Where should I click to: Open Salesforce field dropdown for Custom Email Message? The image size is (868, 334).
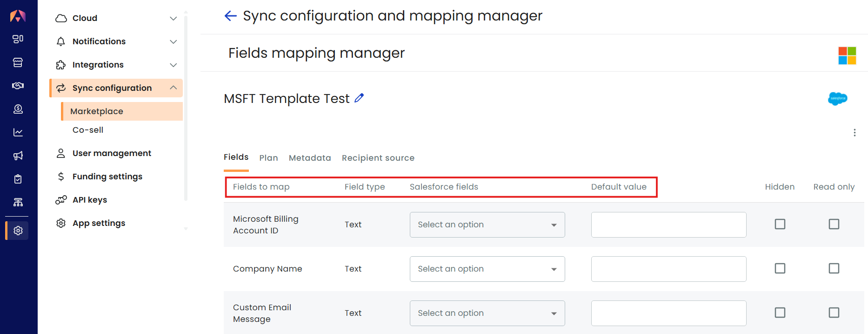point(487,313)
